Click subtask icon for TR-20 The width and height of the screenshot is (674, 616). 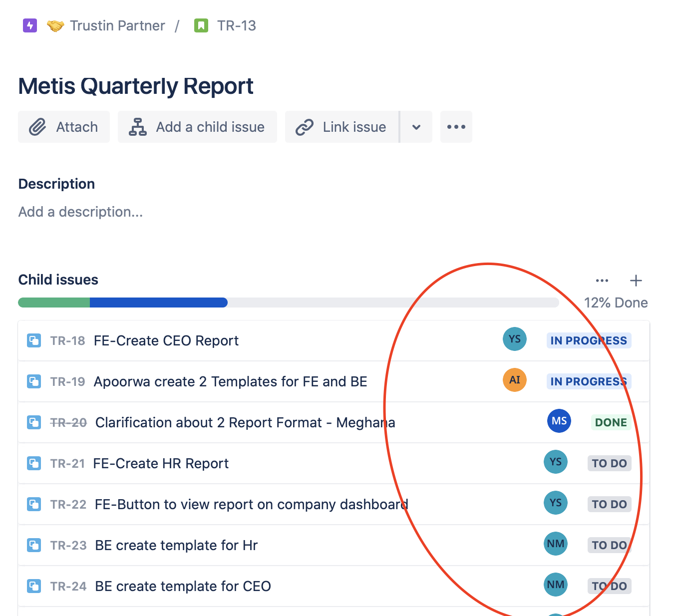[34, 422]
